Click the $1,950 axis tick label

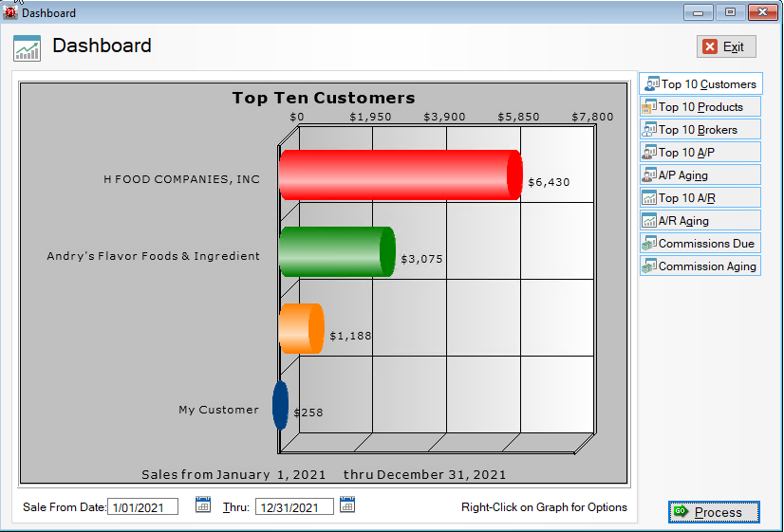click(370, 117)
